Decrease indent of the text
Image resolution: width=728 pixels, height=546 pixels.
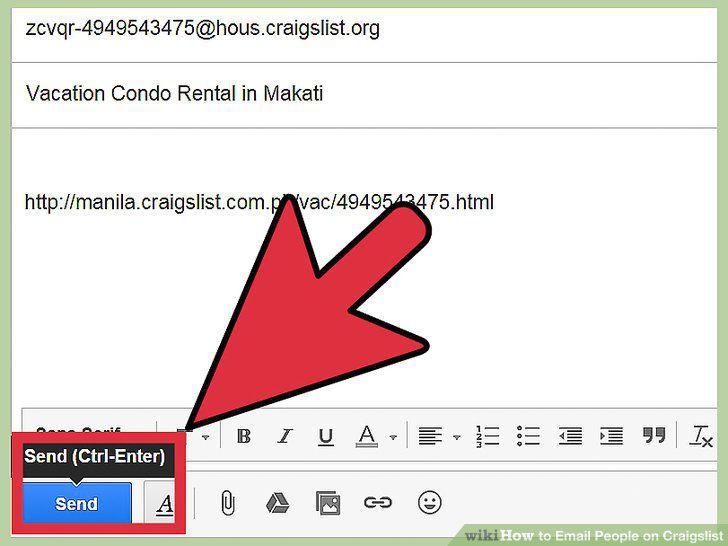pyautogui.click(x=570, y=436)
